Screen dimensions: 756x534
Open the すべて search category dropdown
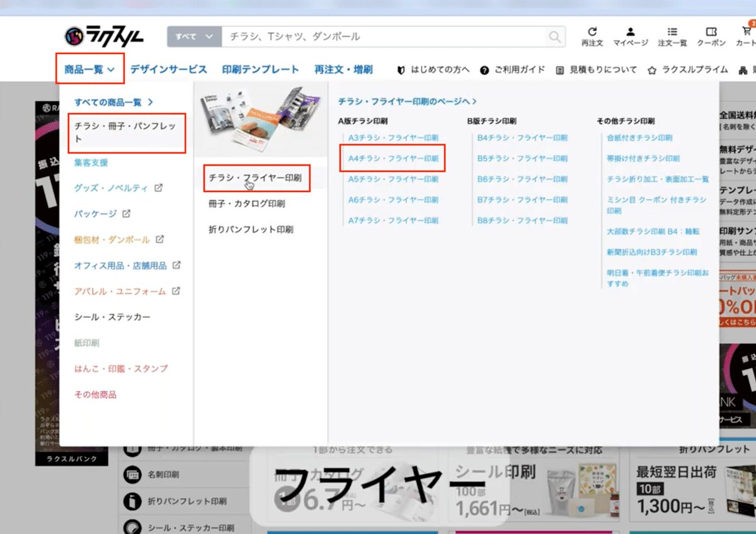click(x=193, y=37)
